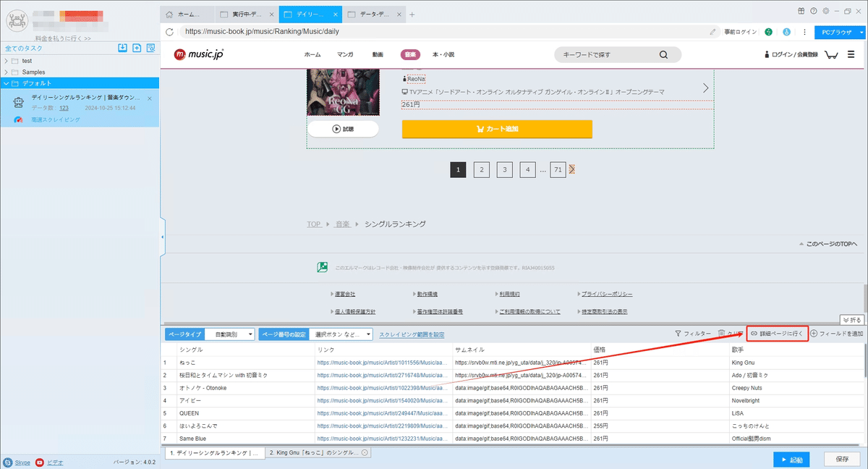868x469 pixels.
Task: Click 詳細ページに行く button
Action: 777,334
